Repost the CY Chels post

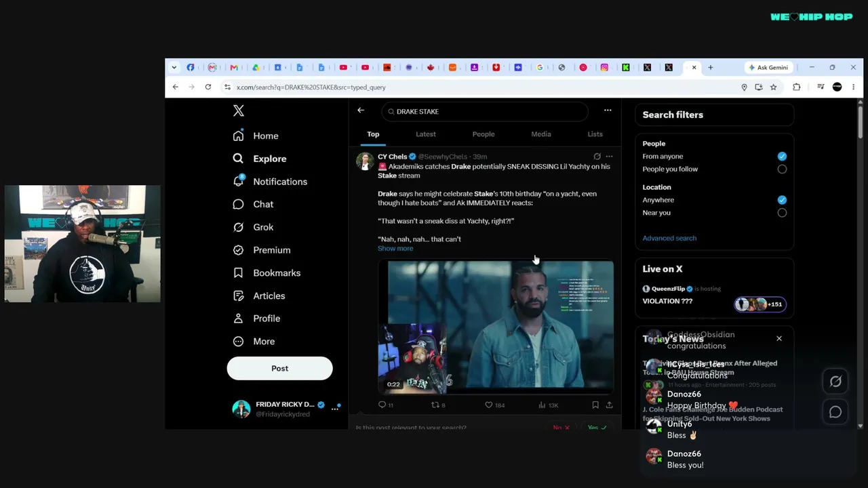(438, 405)
